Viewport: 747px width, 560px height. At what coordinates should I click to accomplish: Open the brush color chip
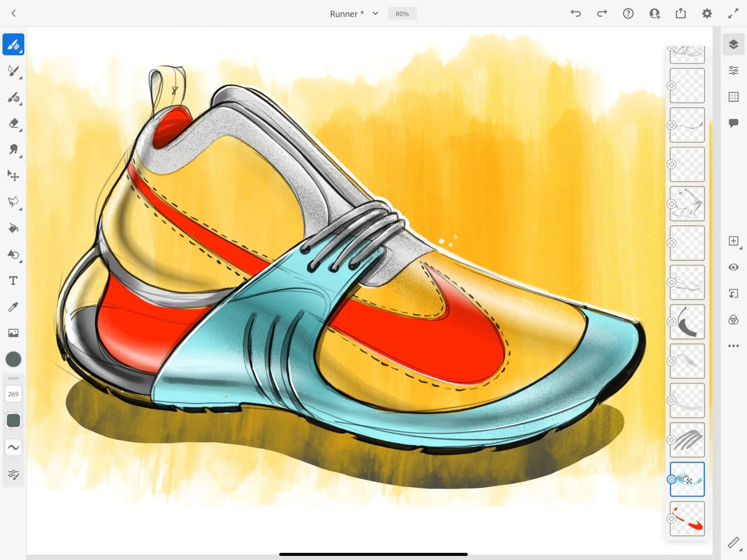[14, 359]
